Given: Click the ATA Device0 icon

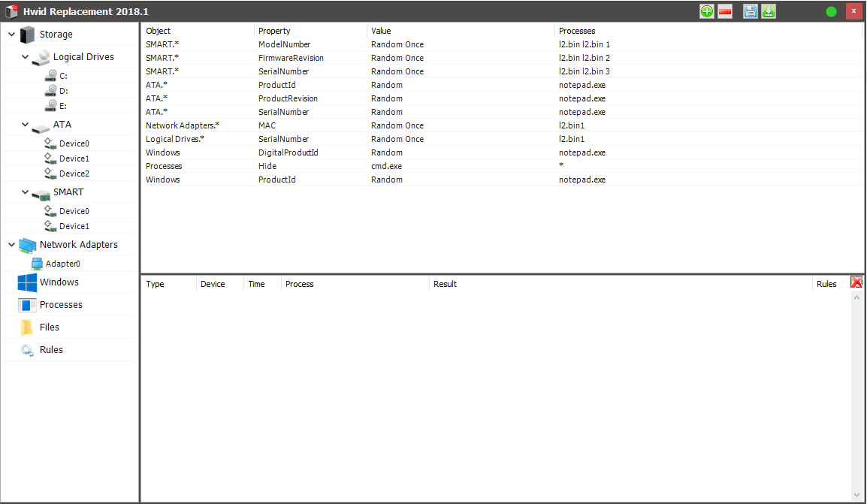Looking at the screenshot, I should 50,143.
